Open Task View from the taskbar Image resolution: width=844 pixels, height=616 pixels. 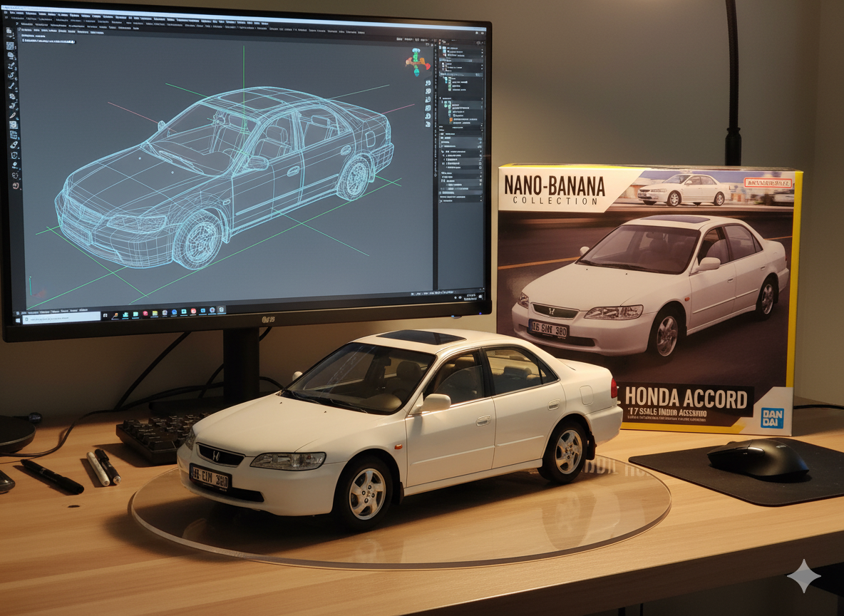pyautogui.click(x=105, y=316)
